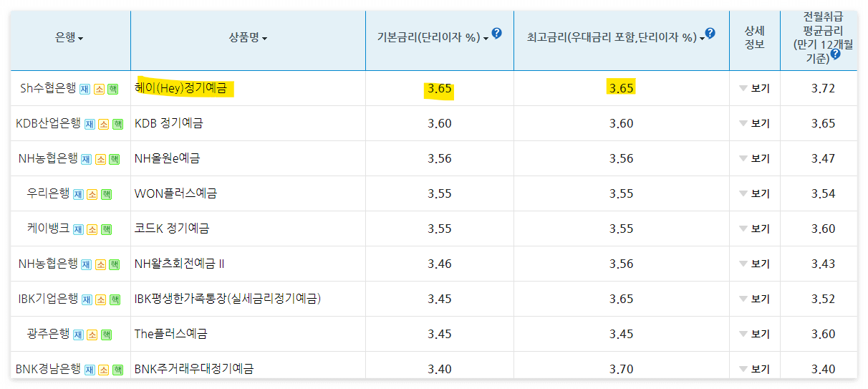This screenshot has height=389, width=868.
Task: Click the 소 badge next to IBK기업은행
Action: coord(101,300)
